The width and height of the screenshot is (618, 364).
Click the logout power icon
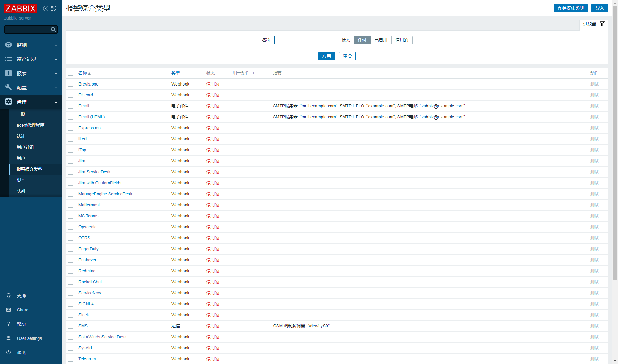(x=9, y=352)
